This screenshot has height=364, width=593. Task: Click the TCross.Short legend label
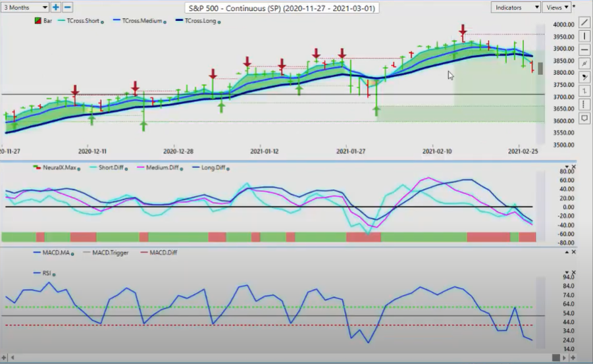point(83,21)
